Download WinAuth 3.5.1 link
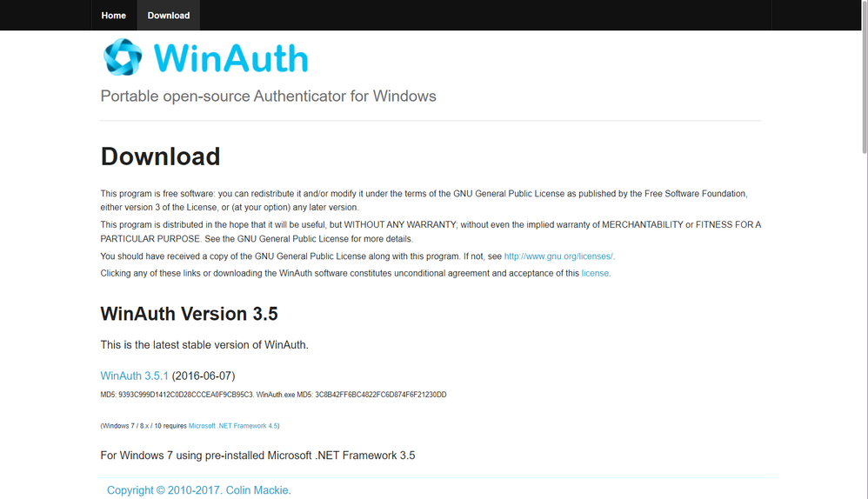Screen dimensions: 868x499 tap(134, 376)
